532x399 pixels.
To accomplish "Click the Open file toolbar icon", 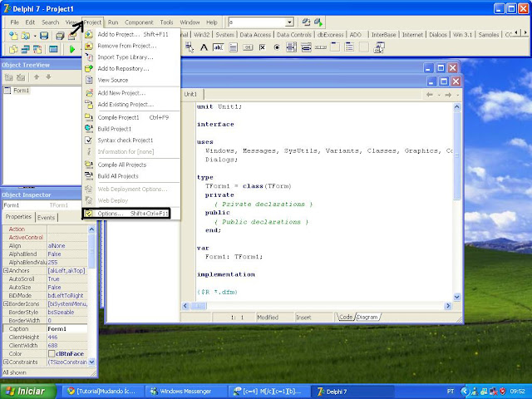I will click(26, 35).
